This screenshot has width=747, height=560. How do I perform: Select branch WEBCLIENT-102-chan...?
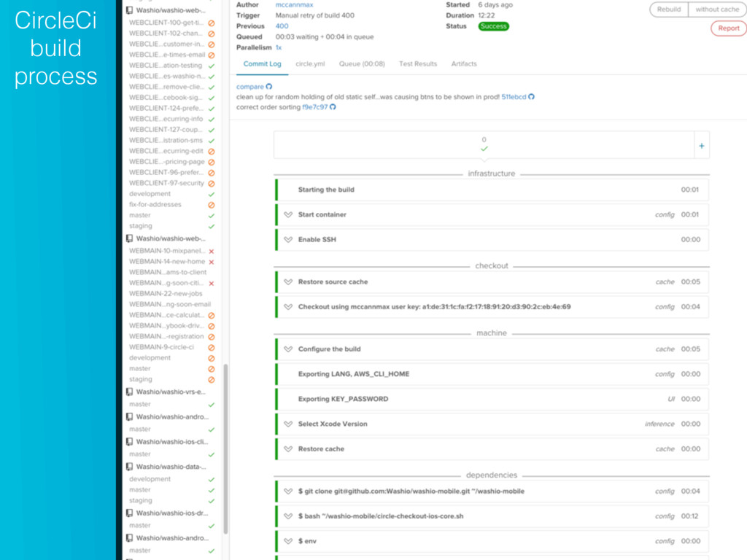tap(166, 34)
